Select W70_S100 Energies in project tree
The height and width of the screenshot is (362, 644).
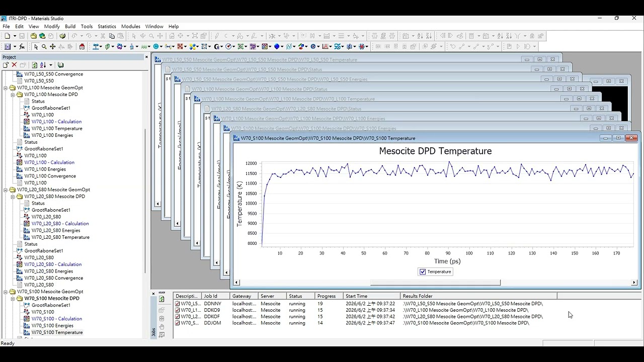point(52,326)
